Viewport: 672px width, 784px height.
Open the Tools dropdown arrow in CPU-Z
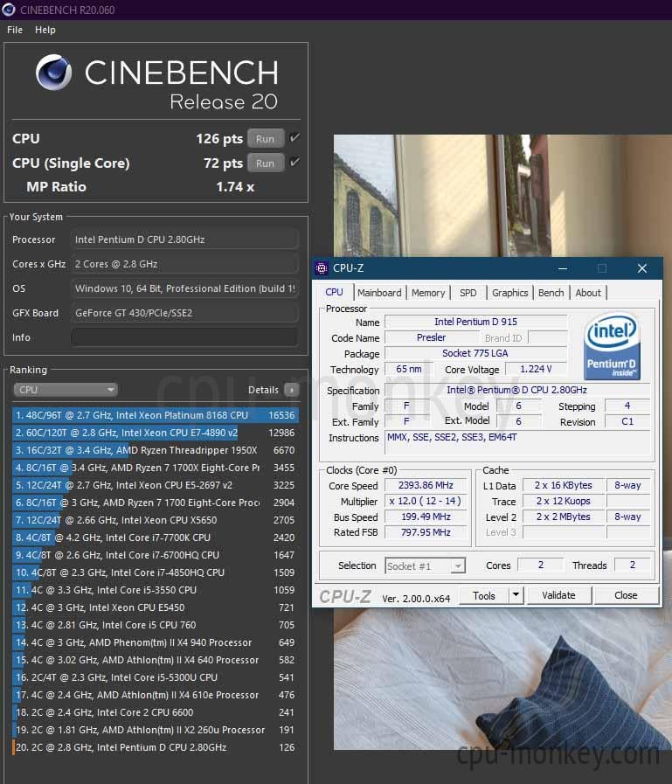coord(516,596)
